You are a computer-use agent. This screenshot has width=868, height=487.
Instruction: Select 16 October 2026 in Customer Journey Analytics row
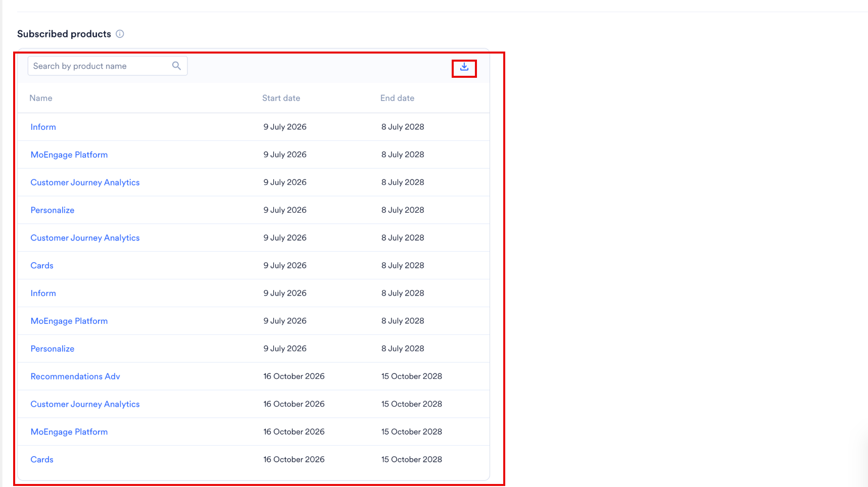tap(294, 404)
